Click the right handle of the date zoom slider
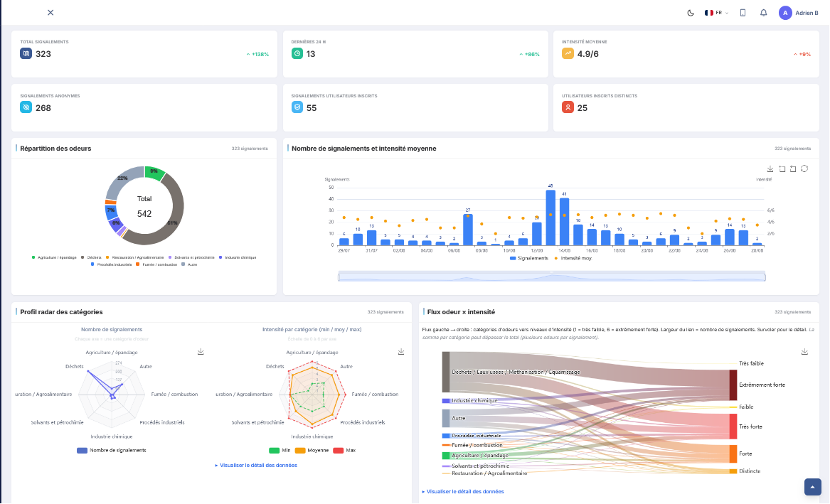 coord(765,276)
